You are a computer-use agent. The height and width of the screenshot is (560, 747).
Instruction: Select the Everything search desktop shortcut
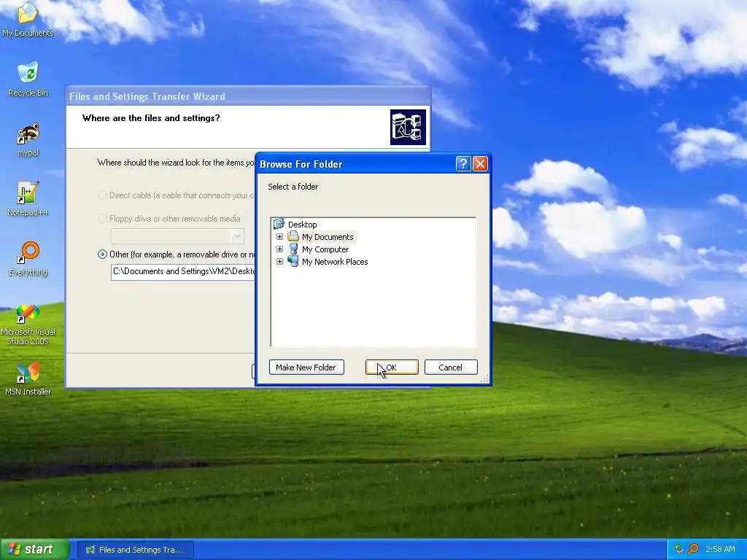pos(28,259)
